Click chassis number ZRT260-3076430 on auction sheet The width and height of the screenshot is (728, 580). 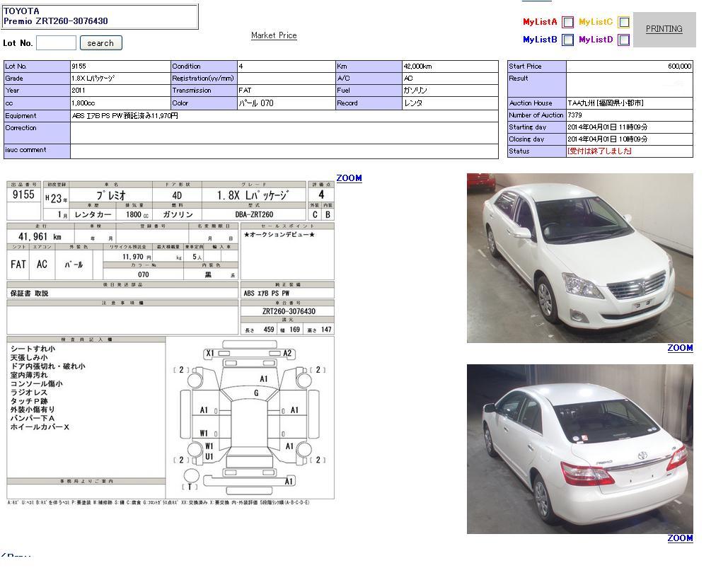click(x=288, y=311)
